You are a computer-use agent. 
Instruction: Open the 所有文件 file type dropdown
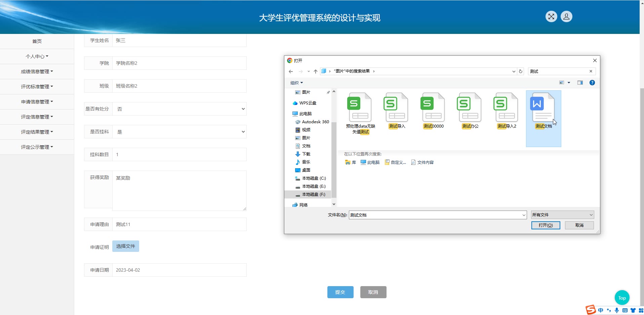(x=562, y=215)
